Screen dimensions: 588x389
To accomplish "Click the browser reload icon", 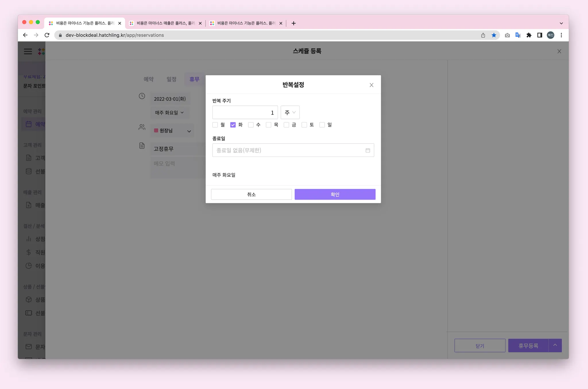I will (47, 35).
